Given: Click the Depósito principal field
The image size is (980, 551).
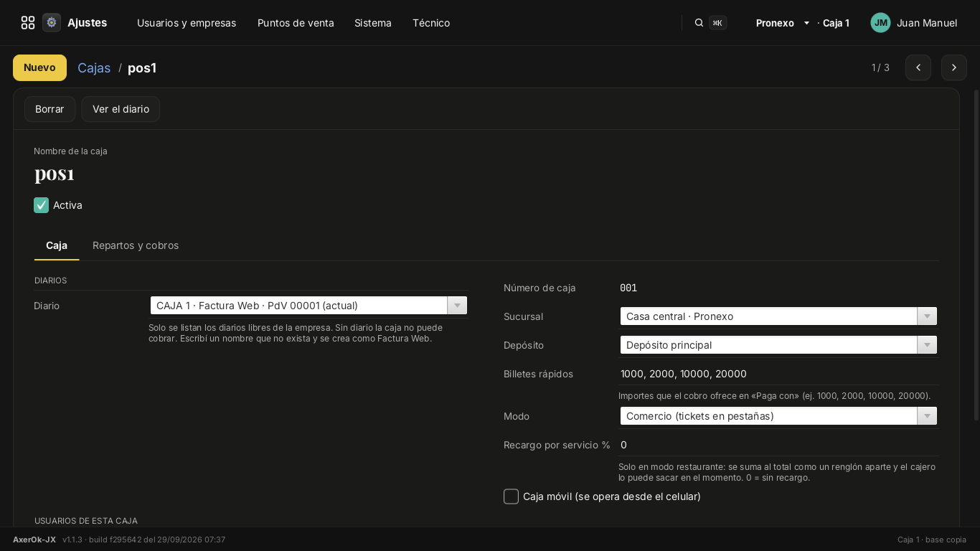Looking at the screenshot, I should [x=768, y=345].
